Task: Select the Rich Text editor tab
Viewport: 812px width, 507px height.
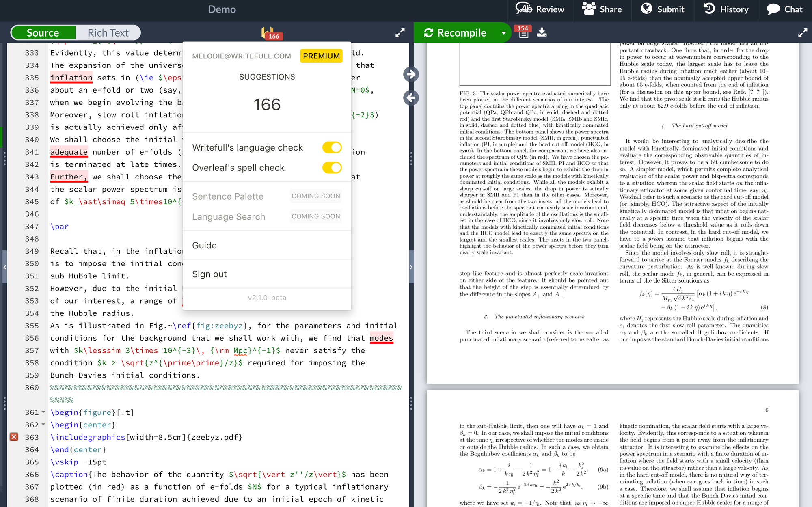Action: pos(108,32)
